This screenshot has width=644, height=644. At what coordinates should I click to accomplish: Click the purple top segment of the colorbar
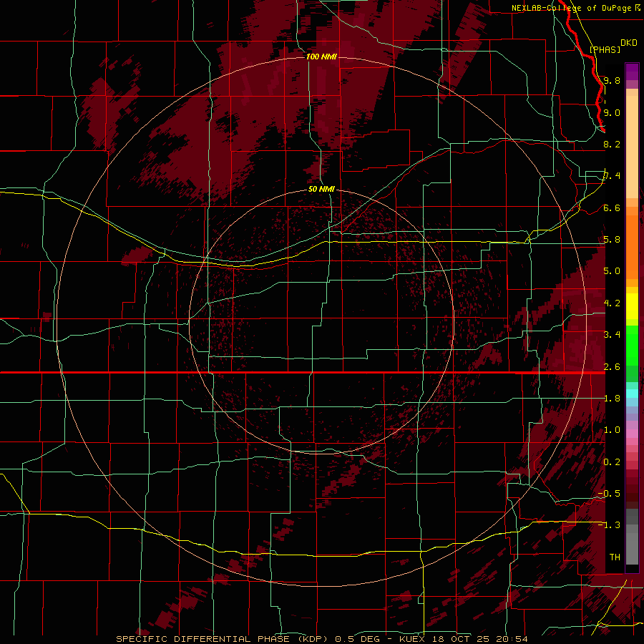point(632,72)
